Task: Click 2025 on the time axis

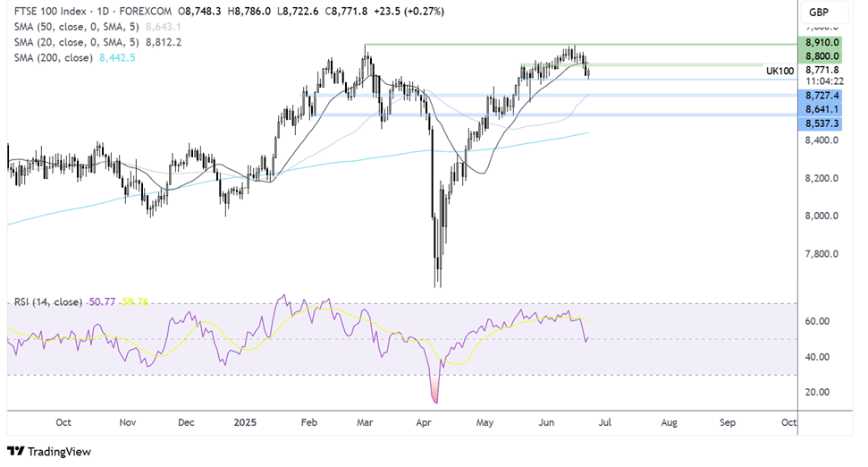Action: pos(243,421)
